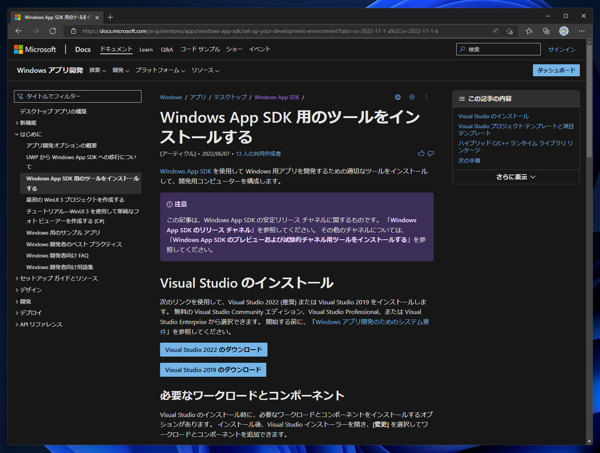This screenshot has width=600, height=453.
Task: Open the Docs home link
Action: [83, 49]
